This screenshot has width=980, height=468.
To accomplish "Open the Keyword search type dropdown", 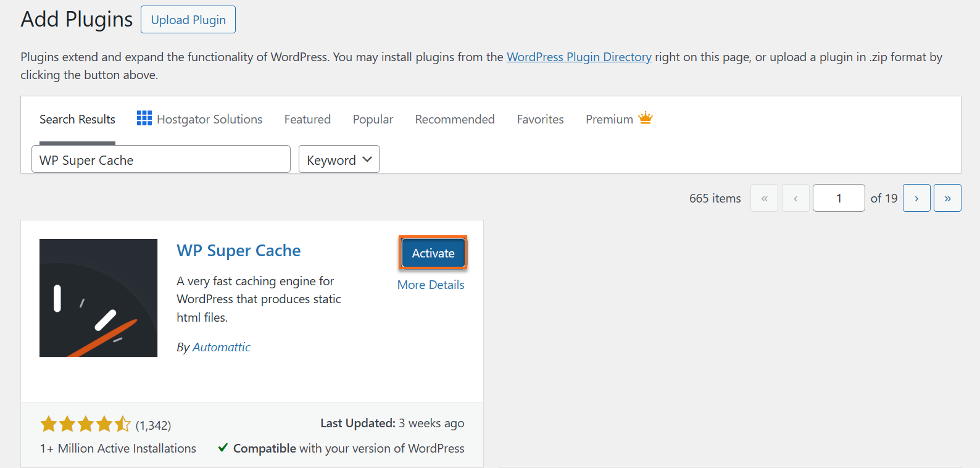I will click(x=339, y=159).
